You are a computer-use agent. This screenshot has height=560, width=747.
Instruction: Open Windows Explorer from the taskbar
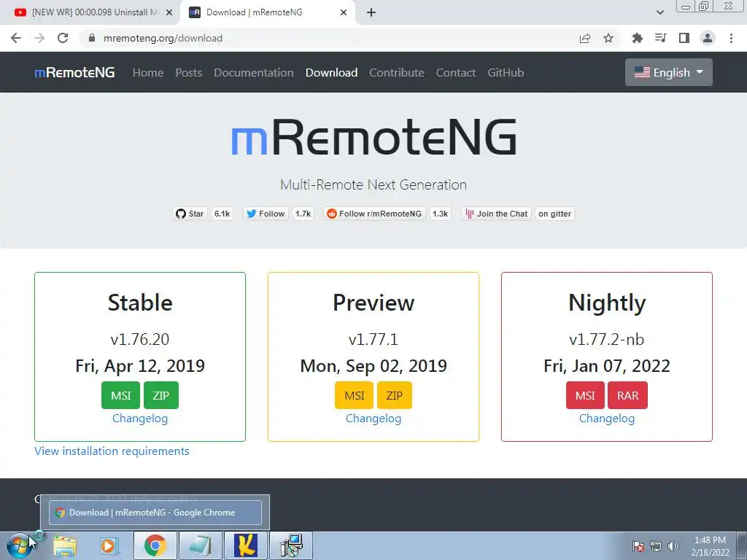click(x=65, y=545)
